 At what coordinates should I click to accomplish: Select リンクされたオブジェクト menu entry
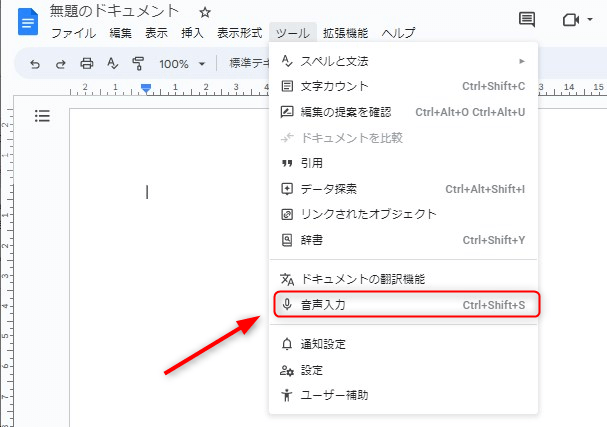(x=403, y=214)
